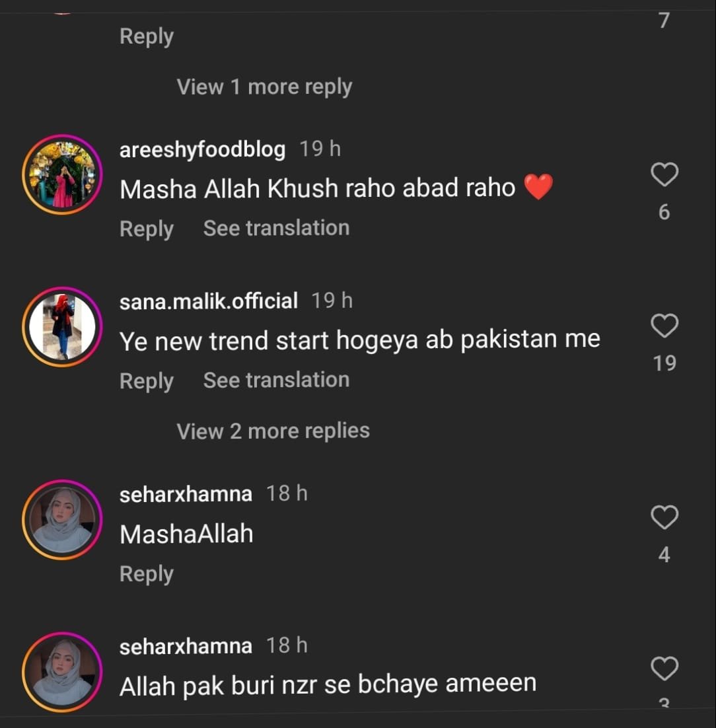Screen dimensions: 716x728
Task: Like seharxhamna's Allah pak buri nzr comment
Action: (664, 670)
